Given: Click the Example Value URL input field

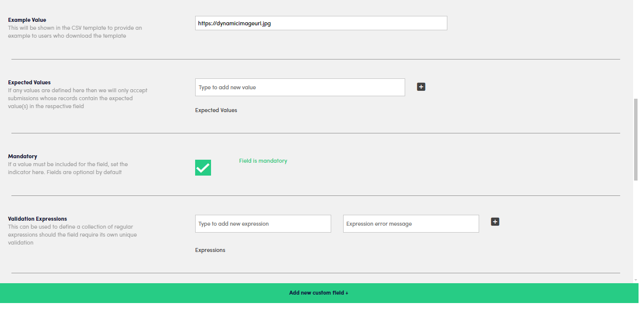Looking at the screenshot, I should [321, 23].
